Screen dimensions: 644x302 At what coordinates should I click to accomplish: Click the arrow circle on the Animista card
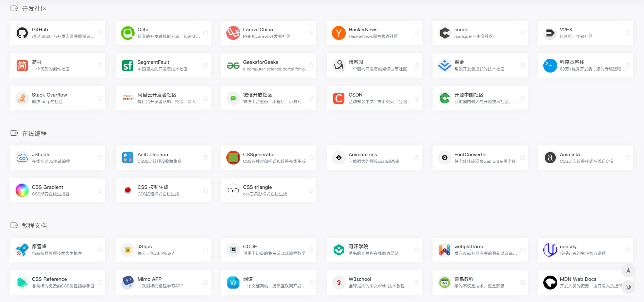[628, 158]
